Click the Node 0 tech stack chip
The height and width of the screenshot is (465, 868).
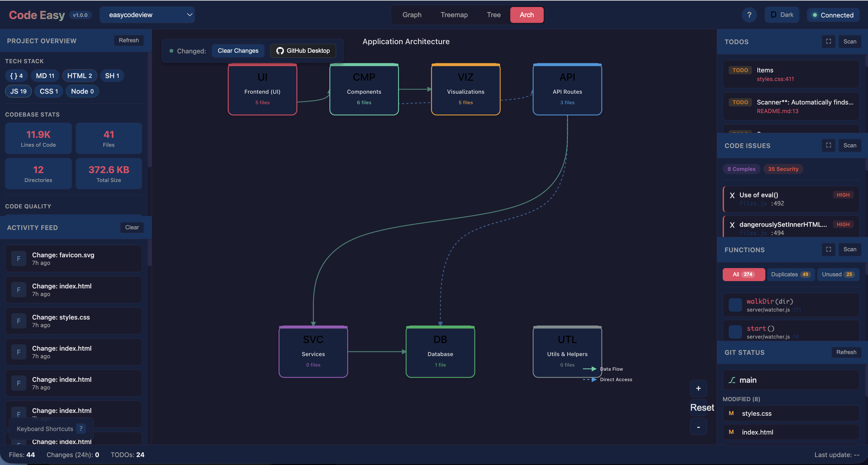[82, 91]
